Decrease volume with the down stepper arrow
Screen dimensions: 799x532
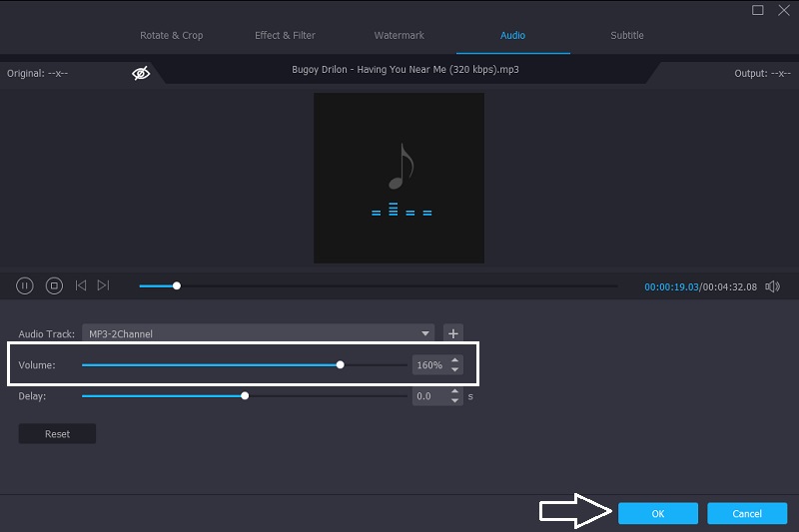(x=455, y=370)
